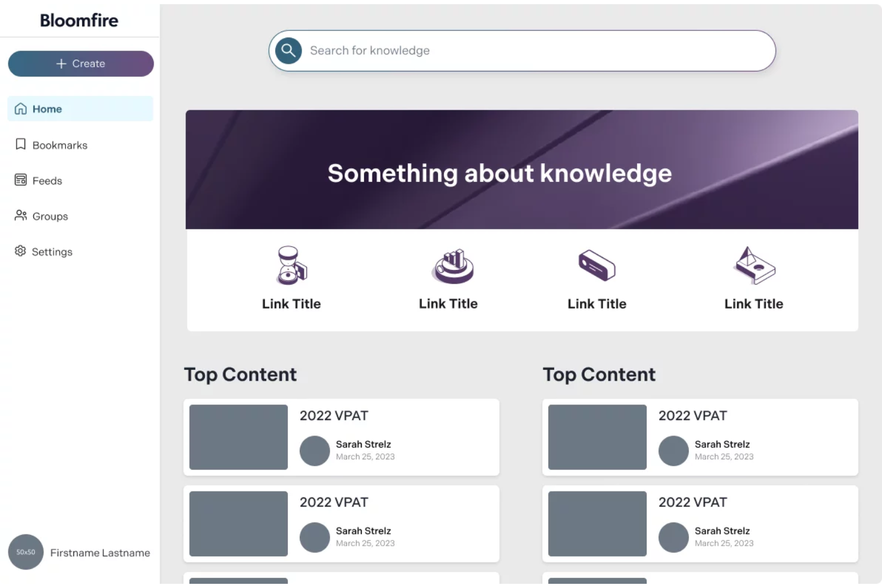Click the geometric shapes Link Title icon

pyautogui.click(x=753, y=266)
